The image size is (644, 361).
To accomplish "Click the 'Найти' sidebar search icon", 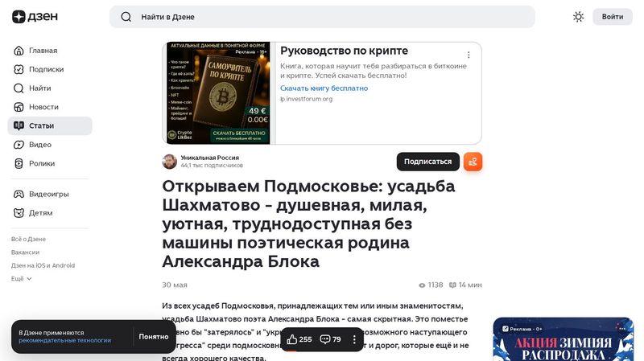I will tap(19, 88).
